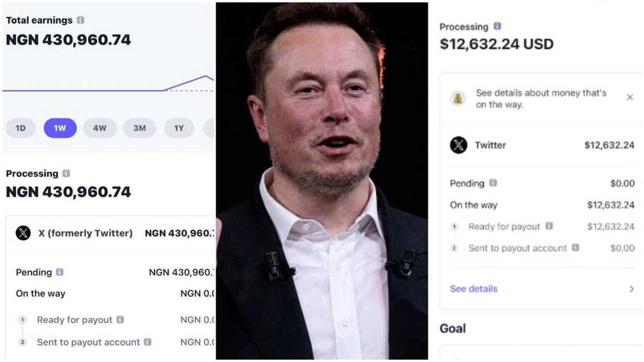644x362 pixels.
Task: Select the 1W time range button
Action: [60, 128]
